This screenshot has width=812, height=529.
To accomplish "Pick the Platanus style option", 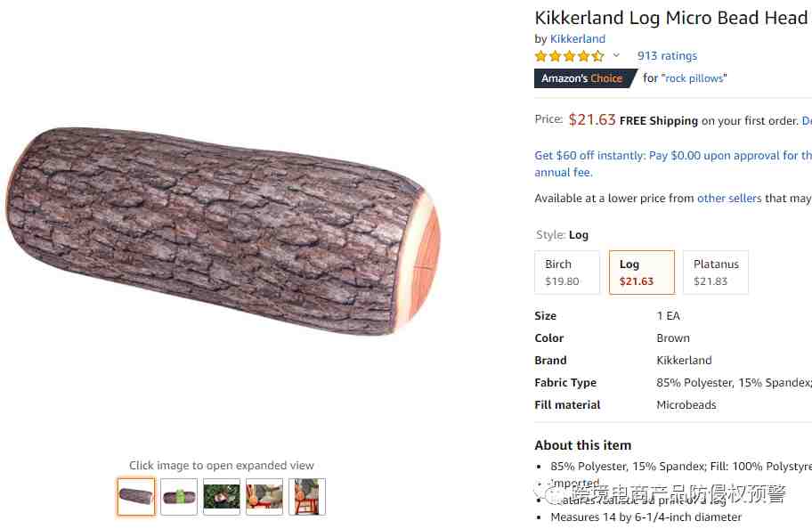I will [715, 273].
